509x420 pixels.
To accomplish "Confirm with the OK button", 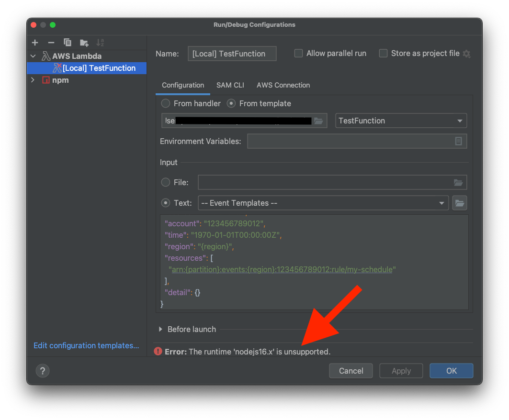I will pos(451,371).
